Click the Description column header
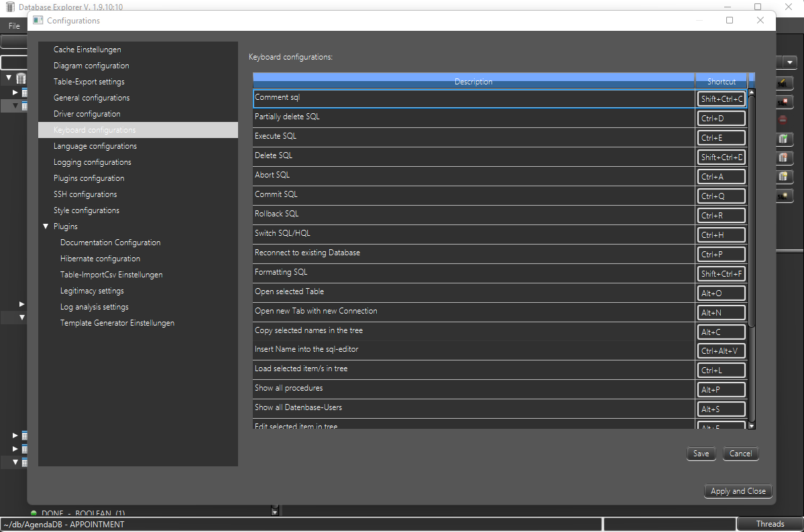 tap(473, 81)
